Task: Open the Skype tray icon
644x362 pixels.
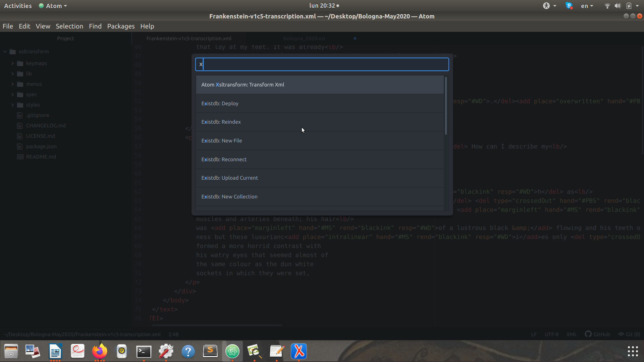Action: click(569, 6)
